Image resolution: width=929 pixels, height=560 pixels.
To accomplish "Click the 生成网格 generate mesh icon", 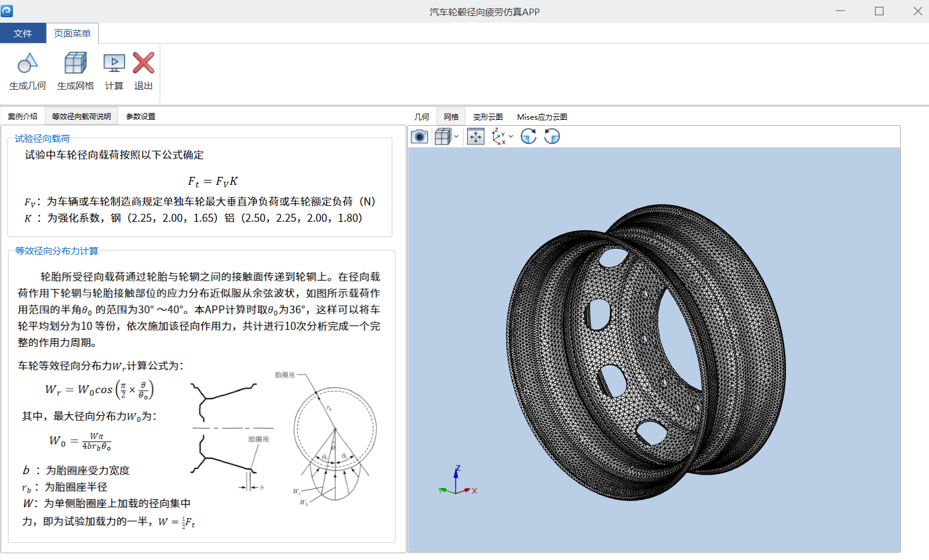I will click(76, 63).
